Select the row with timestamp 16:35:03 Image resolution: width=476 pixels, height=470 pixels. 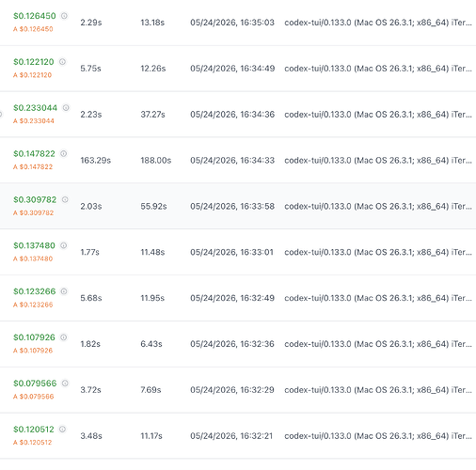coord(238,23)
